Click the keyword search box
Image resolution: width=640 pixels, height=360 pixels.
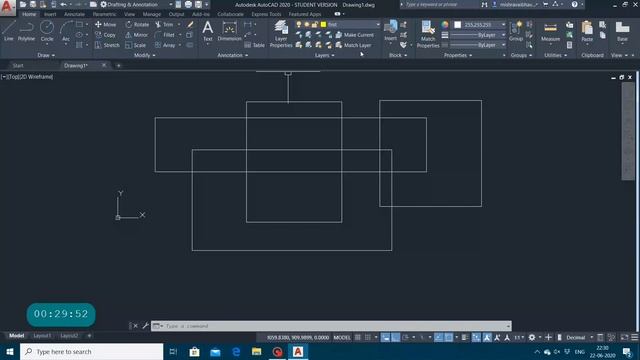(440, 4)
